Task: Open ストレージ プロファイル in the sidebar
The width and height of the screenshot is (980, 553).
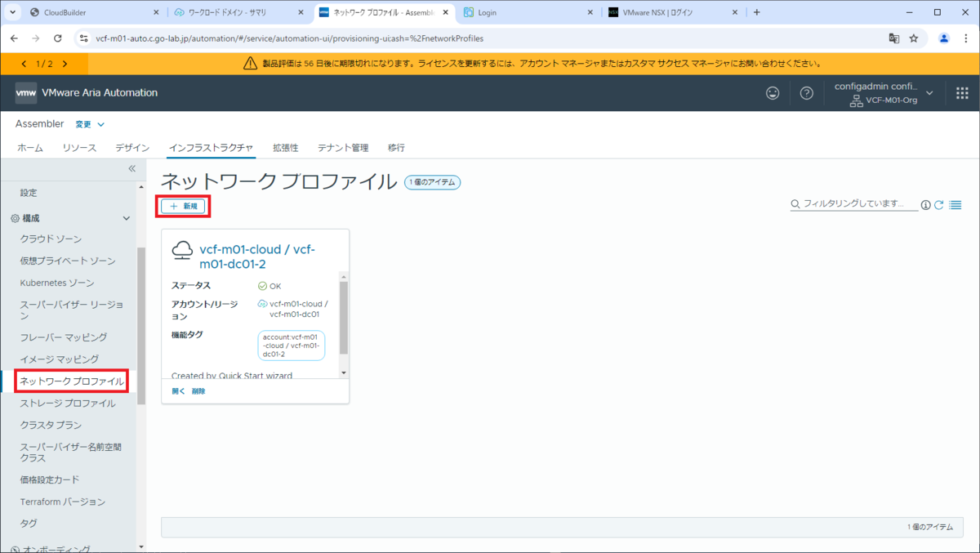Action: coord(68,403)
